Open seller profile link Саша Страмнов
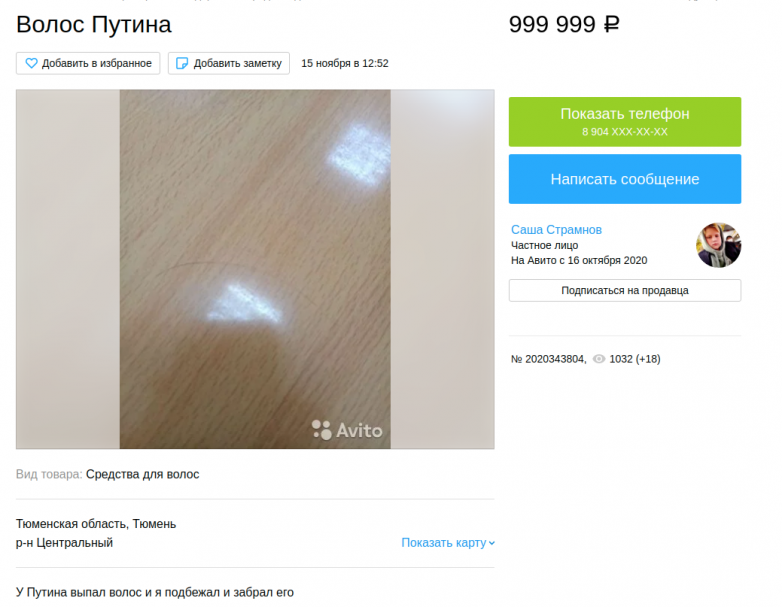 point(556,230)
